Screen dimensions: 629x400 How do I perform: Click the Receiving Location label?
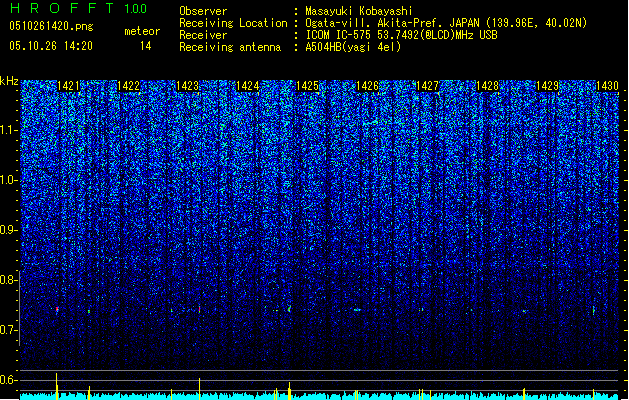click(x=233, y=23)
